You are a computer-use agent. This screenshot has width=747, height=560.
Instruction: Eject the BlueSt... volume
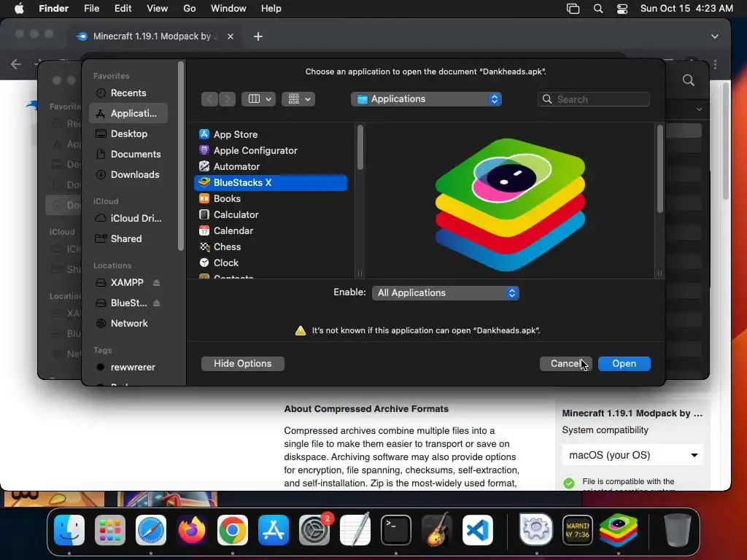[x=156, y=303]
